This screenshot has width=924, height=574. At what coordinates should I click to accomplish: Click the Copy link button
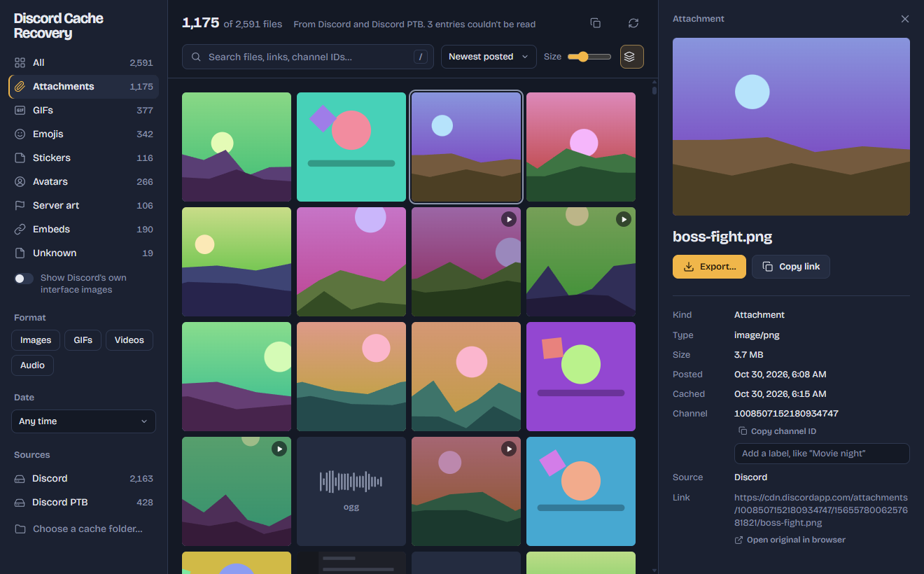(x=791, y=267)
